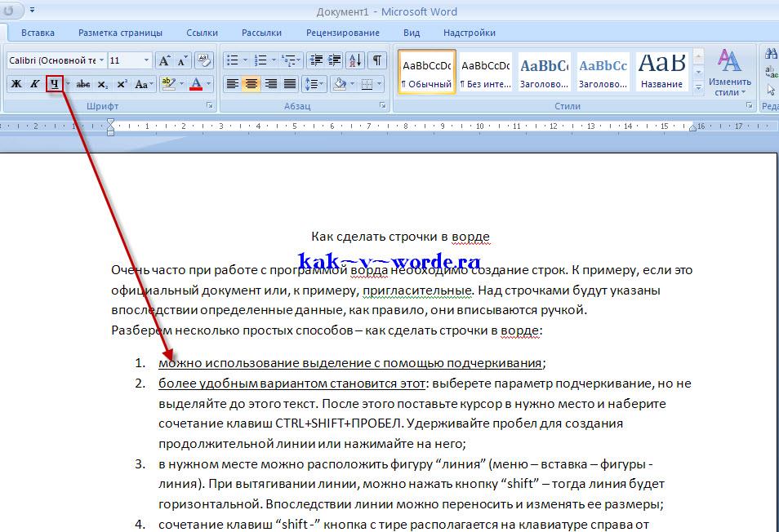The image size is (779, 532).
Task: Apply the yellow text highlight color
Action: (x=169, y=84)
